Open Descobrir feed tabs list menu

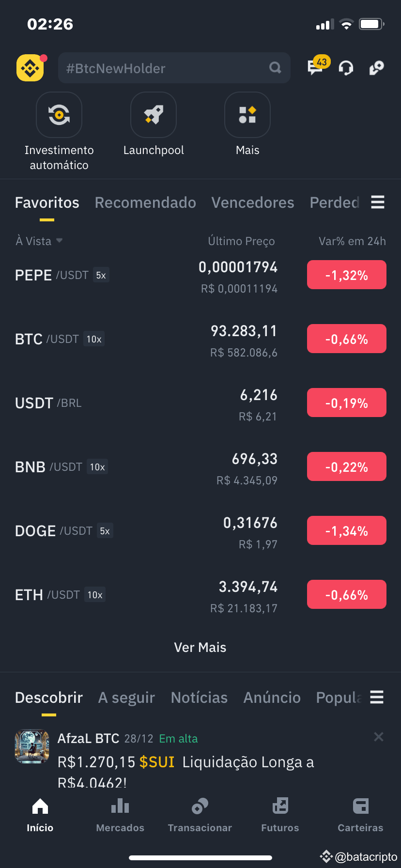(x=377, y=697)
